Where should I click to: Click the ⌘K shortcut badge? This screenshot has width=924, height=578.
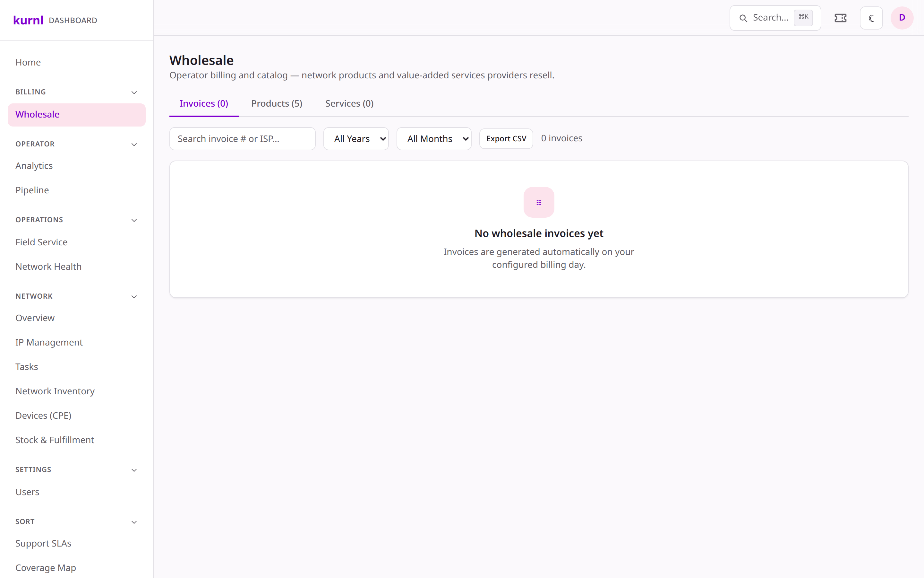[x=803, y=17]
